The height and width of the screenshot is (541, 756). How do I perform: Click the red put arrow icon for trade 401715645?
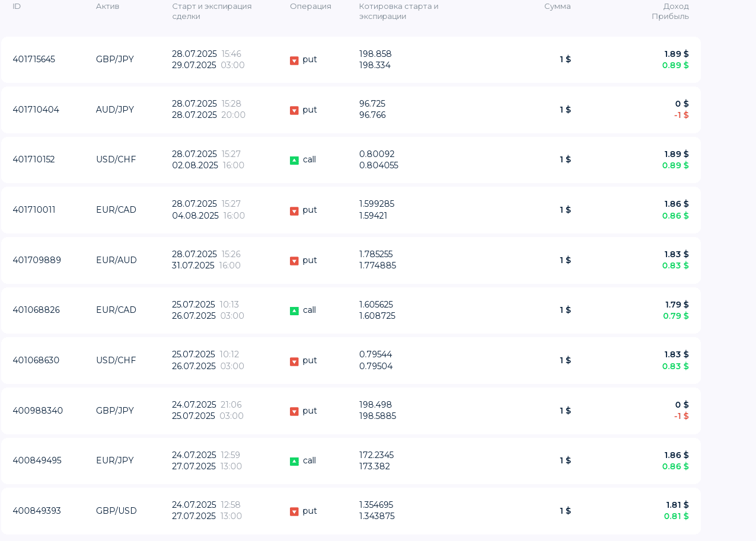click(x=294, y=60)
